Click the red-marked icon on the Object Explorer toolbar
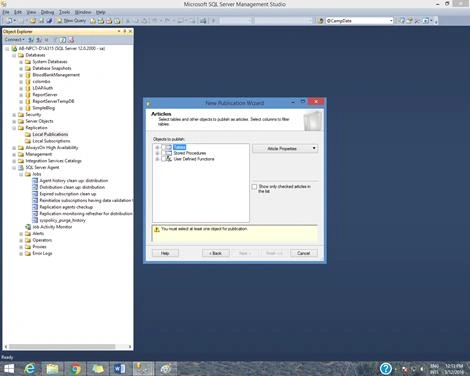 coord(71,40)
